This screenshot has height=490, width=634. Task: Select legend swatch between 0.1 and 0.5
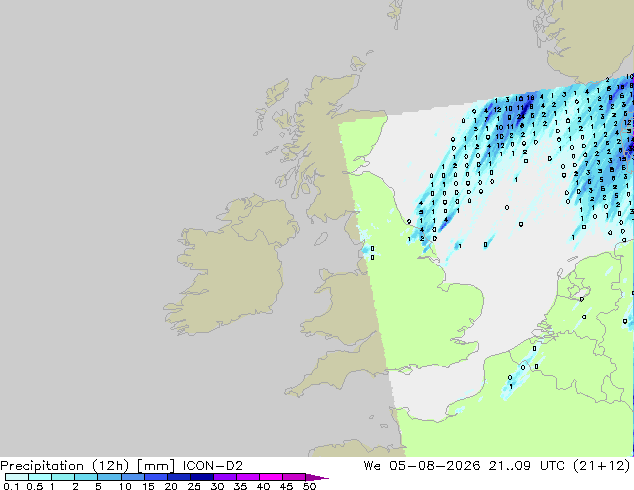(17, 477)
